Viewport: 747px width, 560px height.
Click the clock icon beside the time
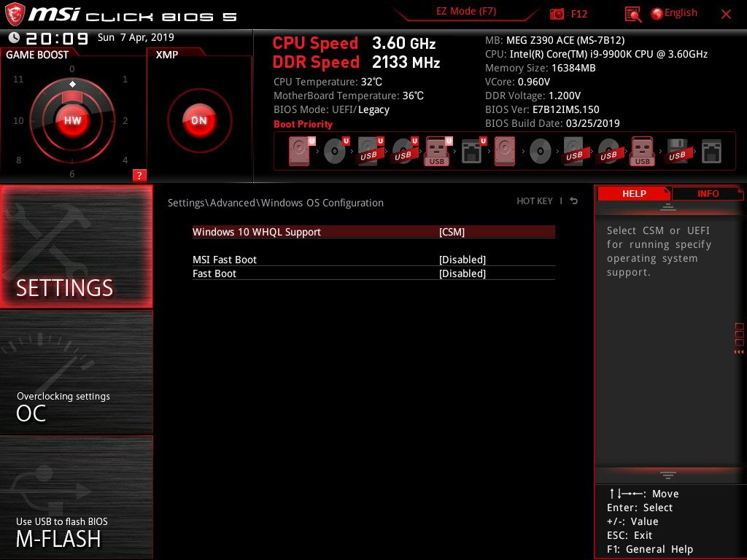pos(15,38)
